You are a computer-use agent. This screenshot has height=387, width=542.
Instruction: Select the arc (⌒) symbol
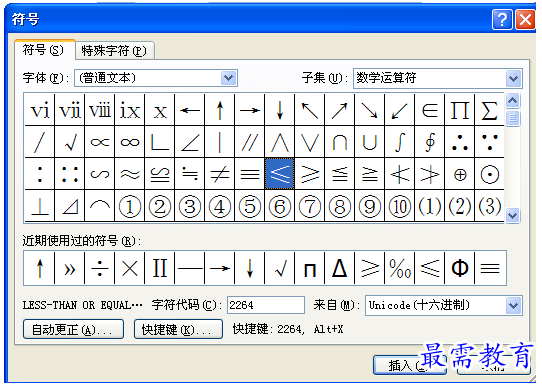(x=100, y=206)
